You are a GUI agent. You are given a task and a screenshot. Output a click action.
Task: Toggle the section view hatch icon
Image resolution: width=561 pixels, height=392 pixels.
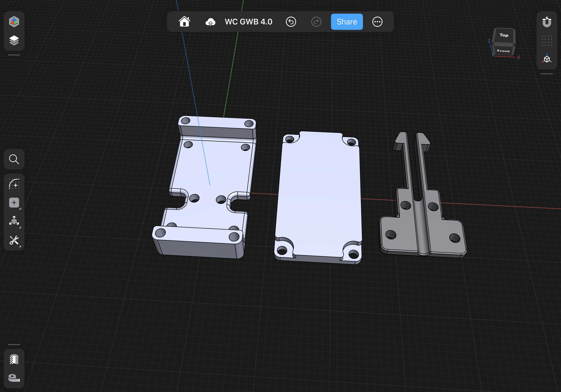14,359
